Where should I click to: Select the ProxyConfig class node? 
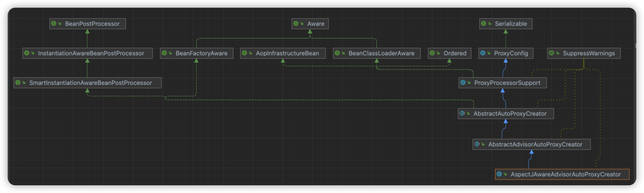pyautogui.click(x=506, y=54)
